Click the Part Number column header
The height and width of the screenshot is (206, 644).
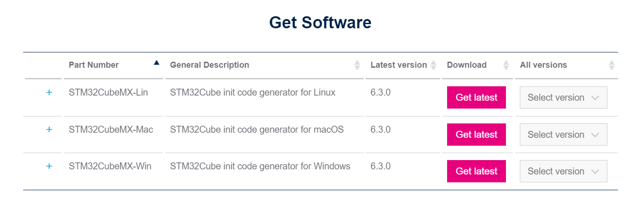point(94,65)
